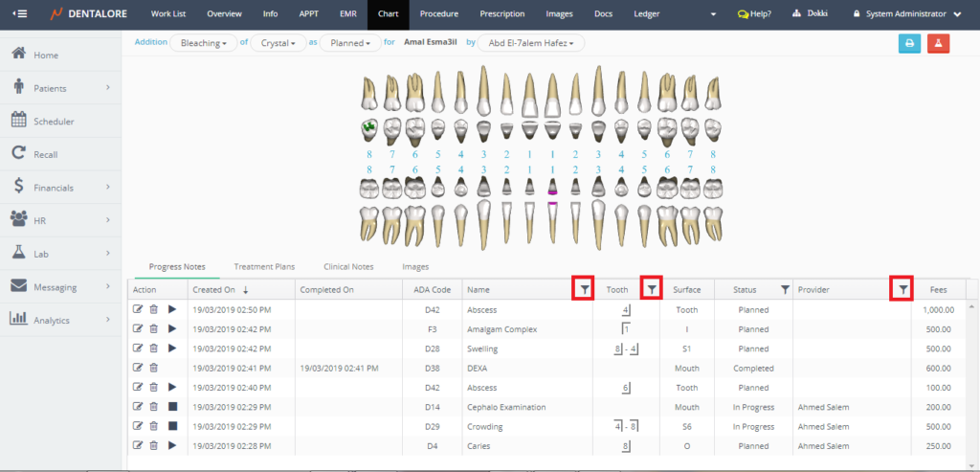Screen dimensions: 980x472
Task: Open the Help link
Action: [754, 14]
